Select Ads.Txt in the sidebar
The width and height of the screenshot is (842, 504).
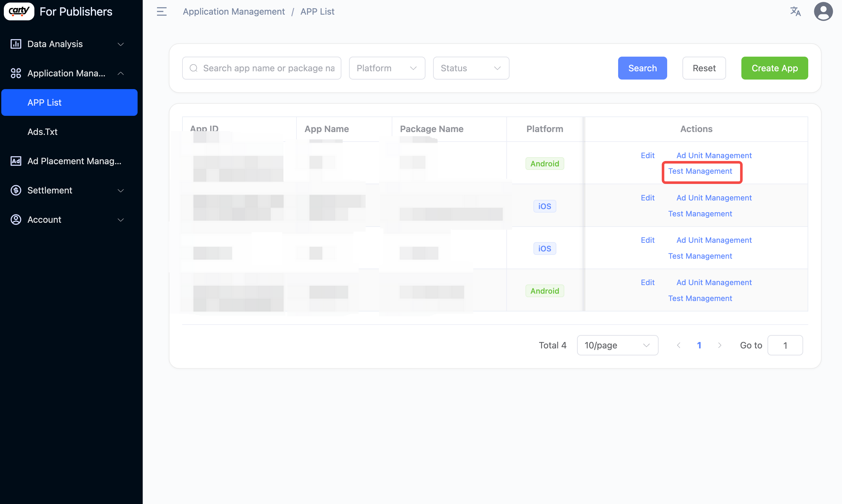[x=42, y=132]
